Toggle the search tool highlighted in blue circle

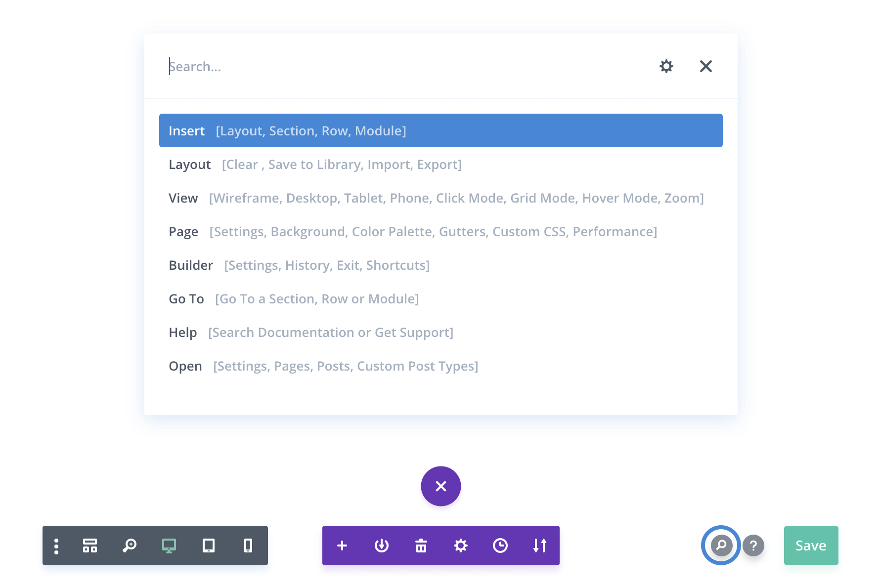pyautogui.click(x=720, y=546)
